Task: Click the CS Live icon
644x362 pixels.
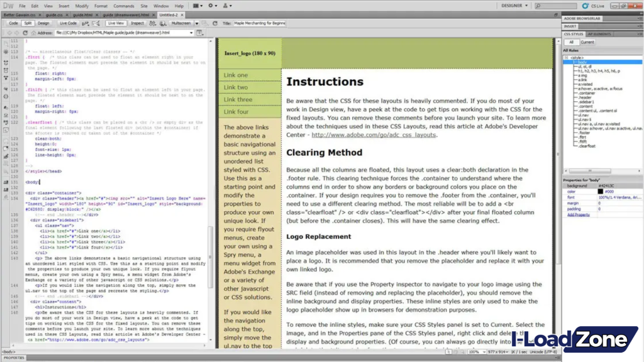Action: pyautogui.click(x=586, y=5)
